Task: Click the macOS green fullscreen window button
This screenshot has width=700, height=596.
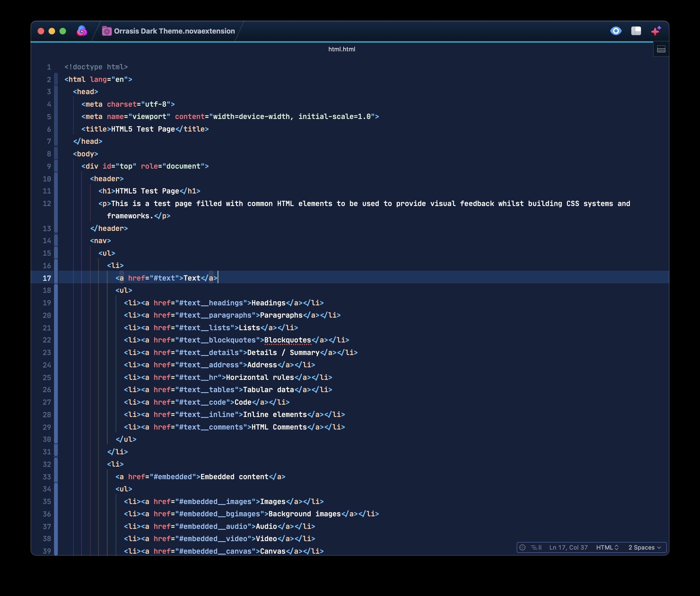Action: pyautogui.click(x=63, y=31)
